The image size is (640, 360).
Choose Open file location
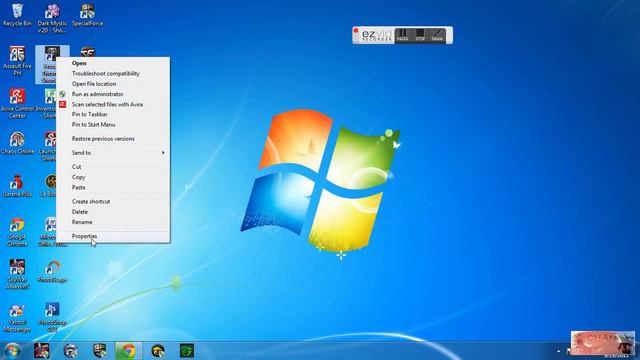point(113,84)
